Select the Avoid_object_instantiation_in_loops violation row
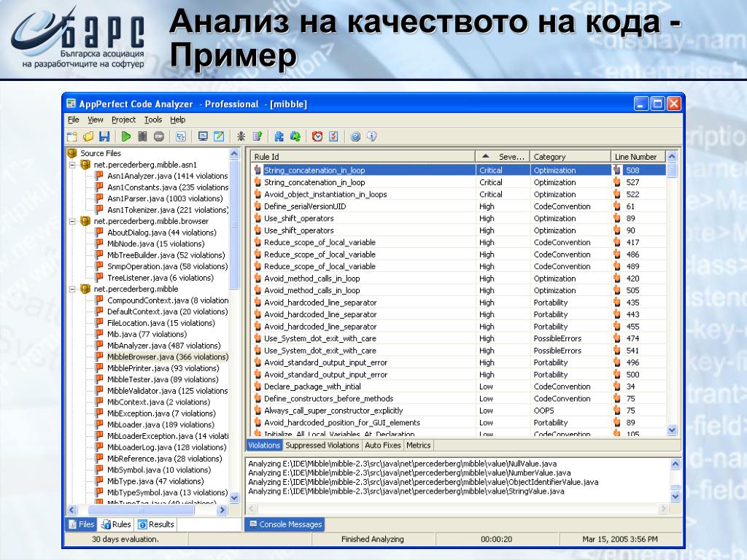The width and height of the screenshot is (747, 560). (458, 194)
